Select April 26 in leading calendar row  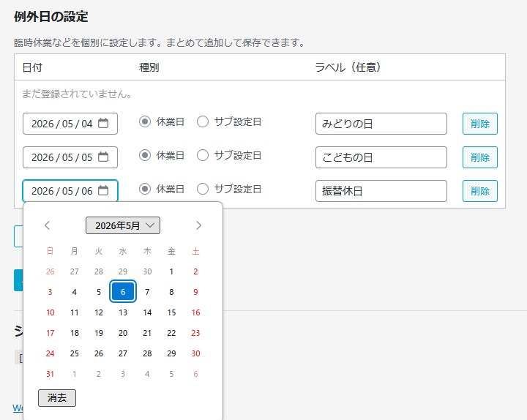[x=50, y=271]
